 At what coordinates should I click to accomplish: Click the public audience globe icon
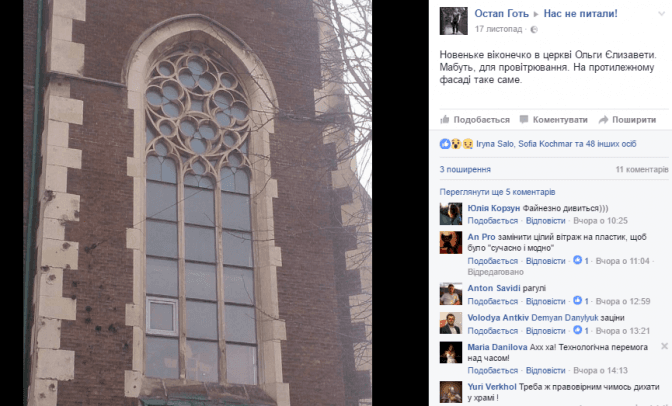point(534,30)
